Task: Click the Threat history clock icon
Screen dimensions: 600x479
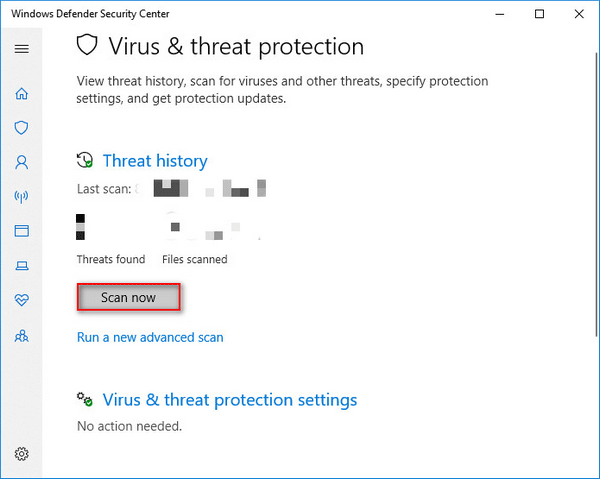Action: coord(85,160)
